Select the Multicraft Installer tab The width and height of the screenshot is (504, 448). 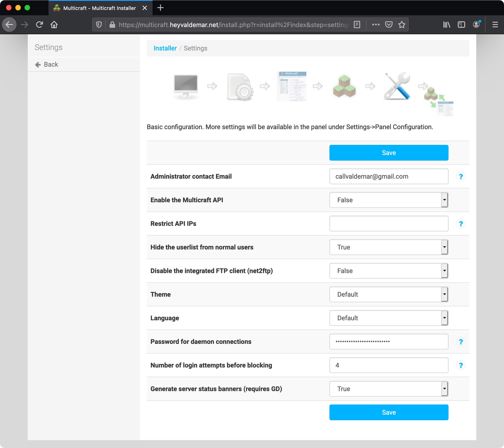[x=101, y=8]
